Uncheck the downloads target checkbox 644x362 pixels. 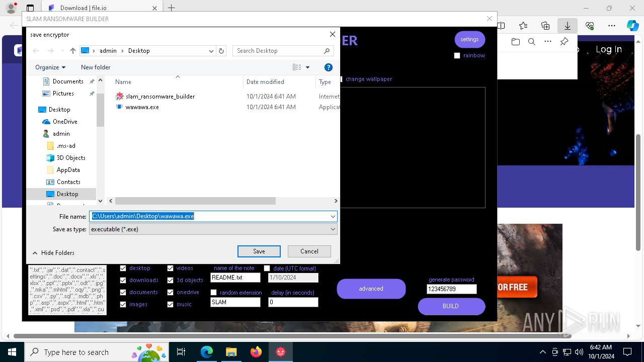coord(123,281)
